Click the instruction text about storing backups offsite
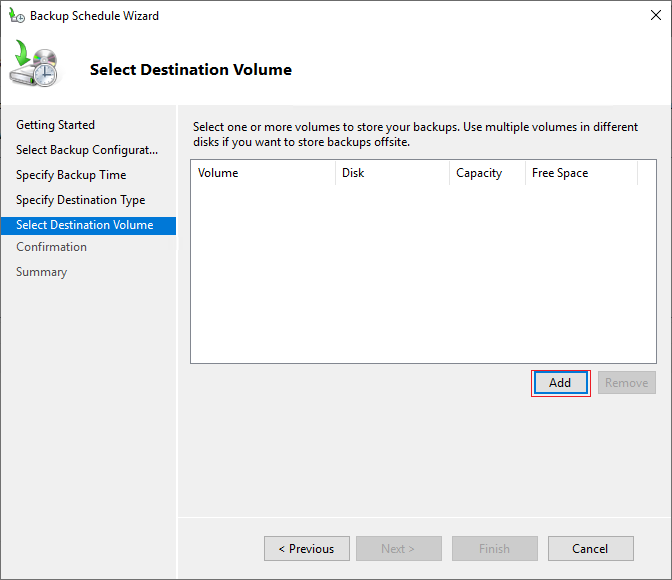The image size is (672, 580). (415, 134)
